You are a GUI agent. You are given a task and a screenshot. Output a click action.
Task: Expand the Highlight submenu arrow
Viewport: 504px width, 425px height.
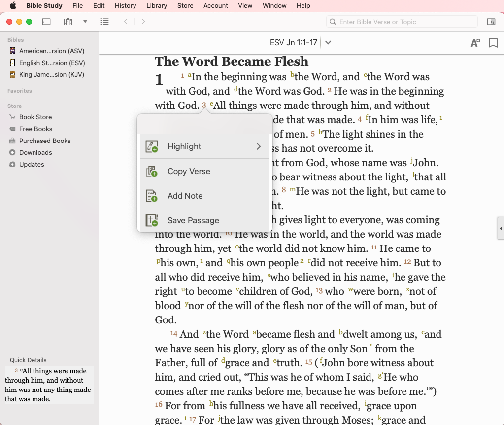click(x=259, y=146)
